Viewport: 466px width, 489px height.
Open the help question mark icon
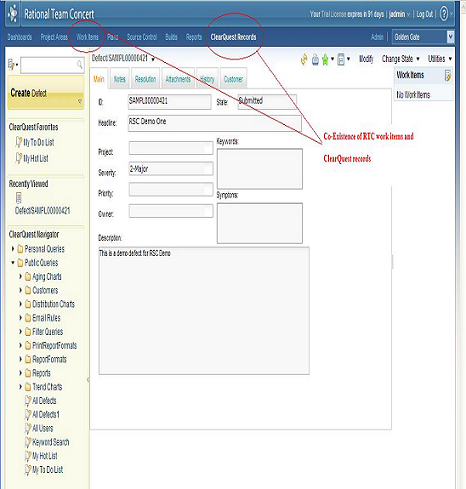click(444, 14)
